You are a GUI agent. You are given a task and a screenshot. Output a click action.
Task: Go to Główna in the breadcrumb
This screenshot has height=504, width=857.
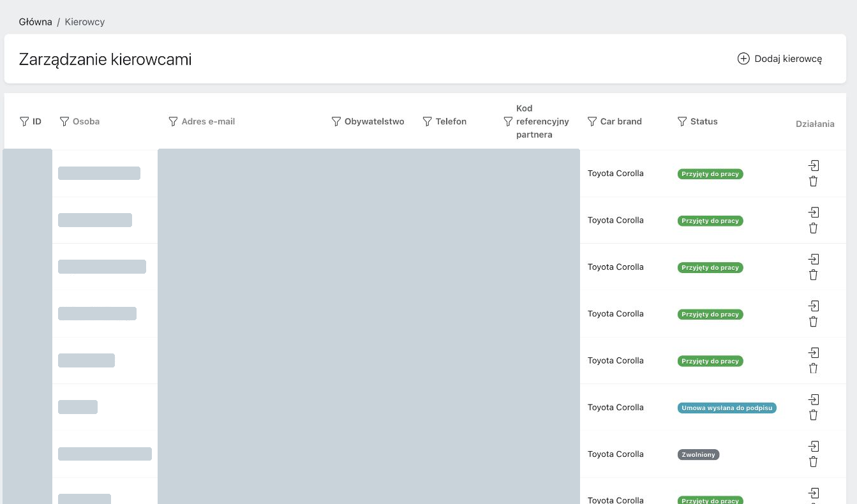click(x=36, y=22)
